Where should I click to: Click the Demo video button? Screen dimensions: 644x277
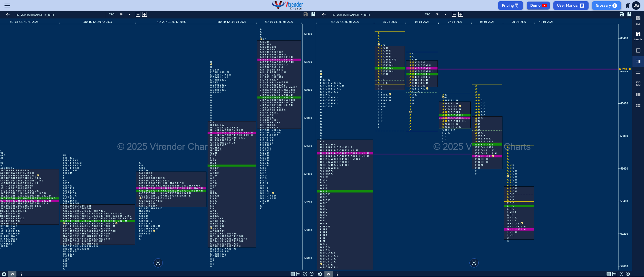(x=538, y=5)
